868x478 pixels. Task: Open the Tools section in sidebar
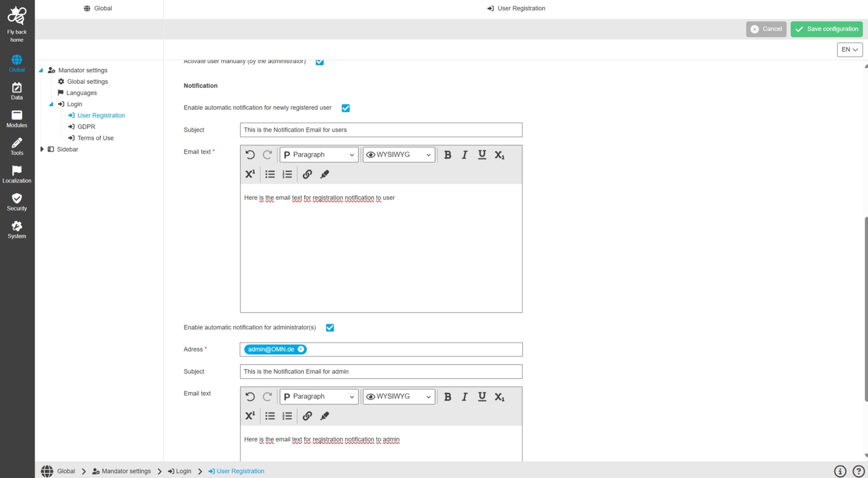coord(17,147)
